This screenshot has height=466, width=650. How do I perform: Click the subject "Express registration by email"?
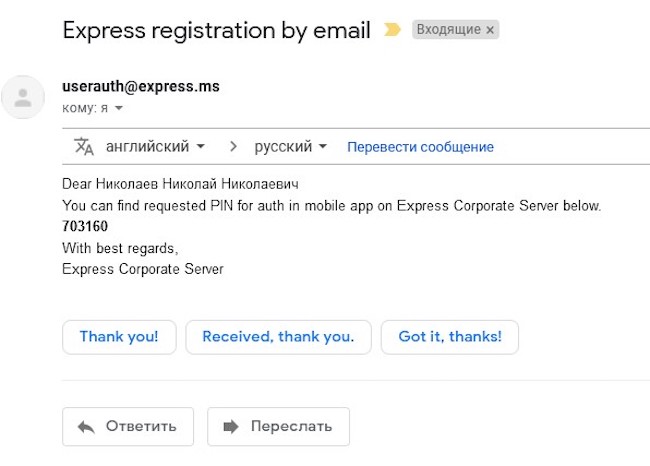click(216, 30)
